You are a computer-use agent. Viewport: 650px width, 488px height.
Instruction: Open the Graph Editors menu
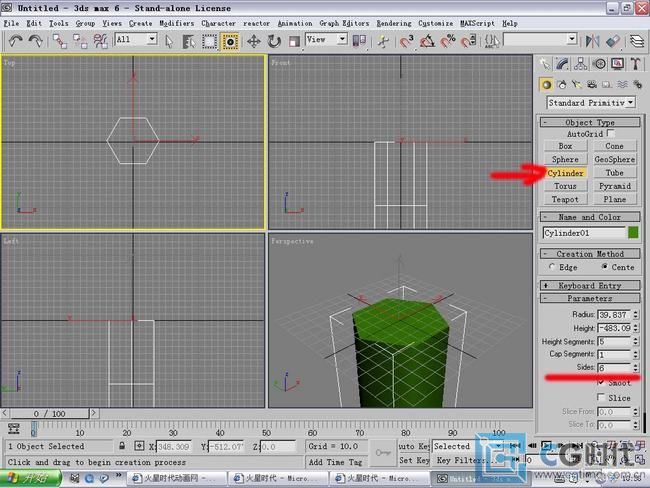[x=344, y=23]
